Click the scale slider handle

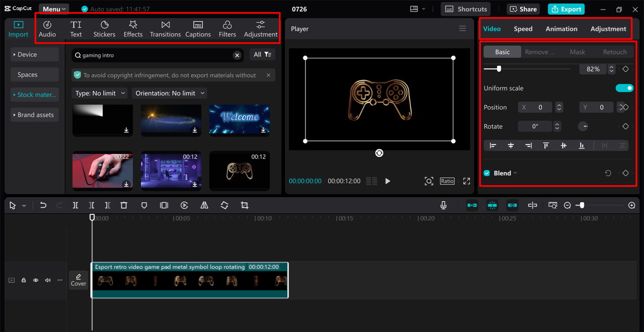click(x=499, y=69)
